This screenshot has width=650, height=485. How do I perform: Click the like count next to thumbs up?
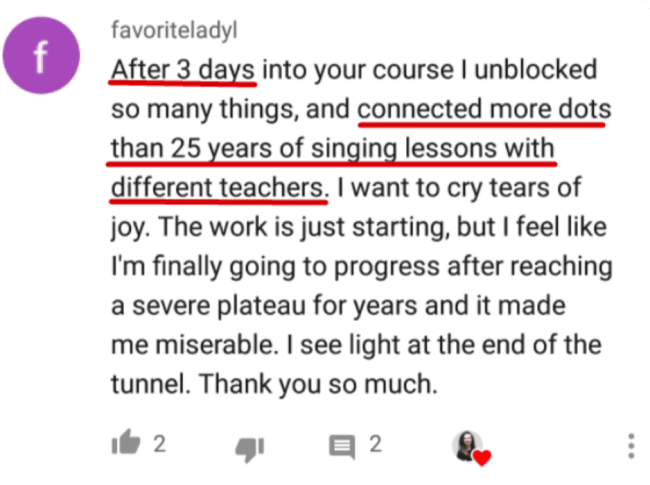click(x=160, y=444)
